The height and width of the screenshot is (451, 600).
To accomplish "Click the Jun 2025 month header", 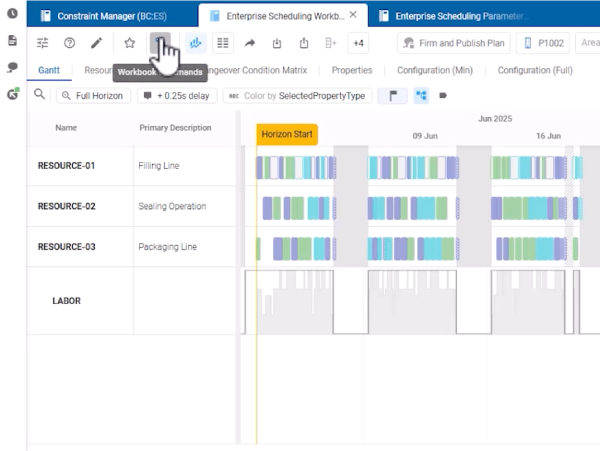I will pos(495,119).
